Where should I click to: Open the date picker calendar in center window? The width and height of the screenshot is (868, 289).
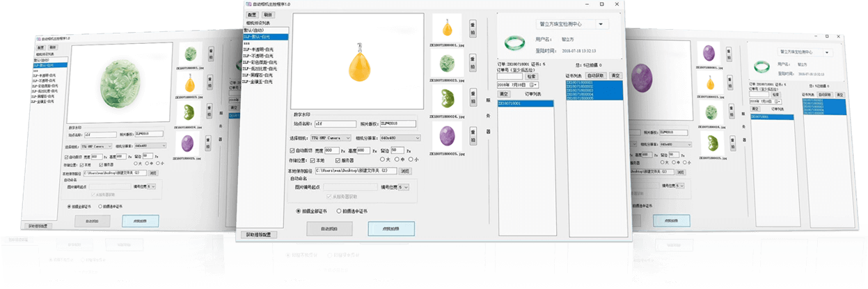(x=535, y=84)
